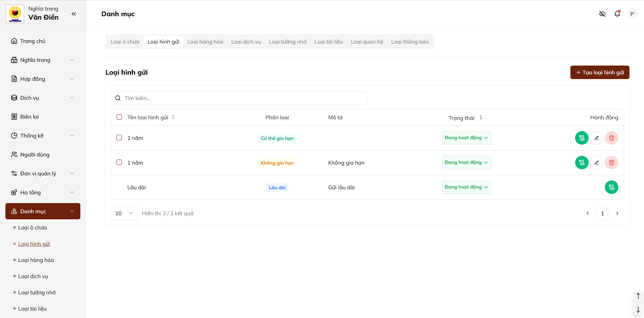Open the three-dot menu beside Trạng thái
The width and height of the screenshot is (644, 318).
(x=481, y=118)
